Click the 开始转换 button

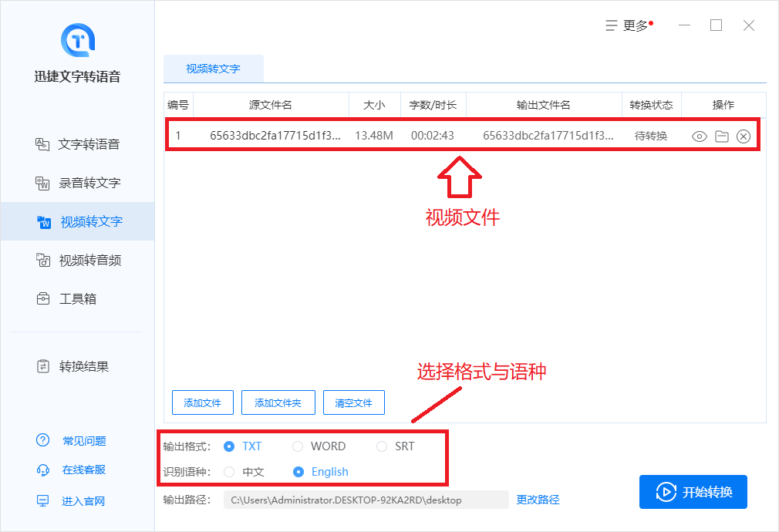pyautogui.click(x=693, y=492)
